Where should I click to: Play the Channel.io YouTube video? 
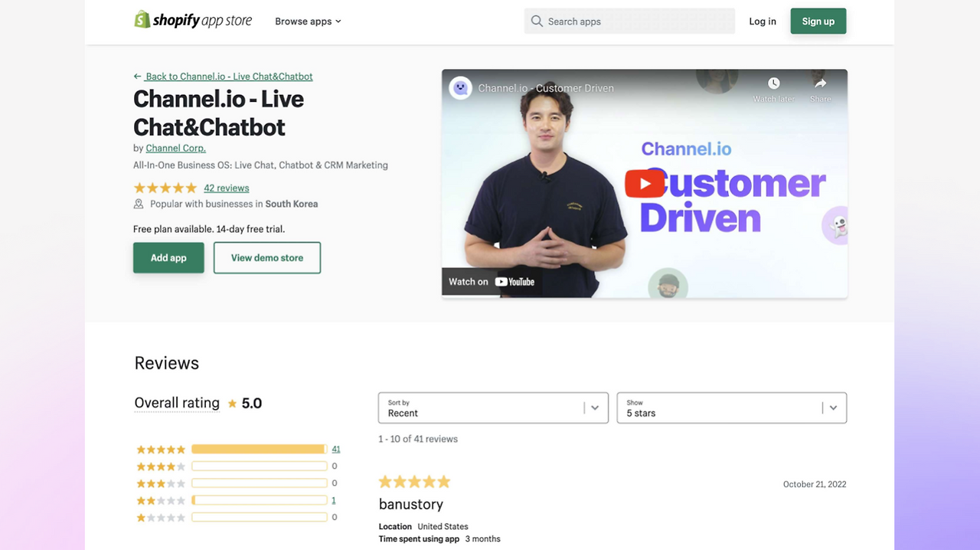(x=645, y=184)
